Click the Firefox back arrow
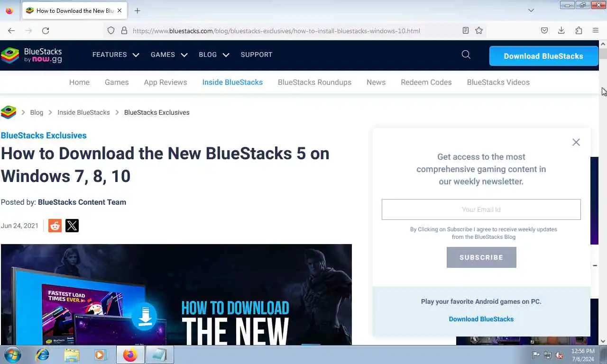The image size is (607, 364). pos(11,30)
